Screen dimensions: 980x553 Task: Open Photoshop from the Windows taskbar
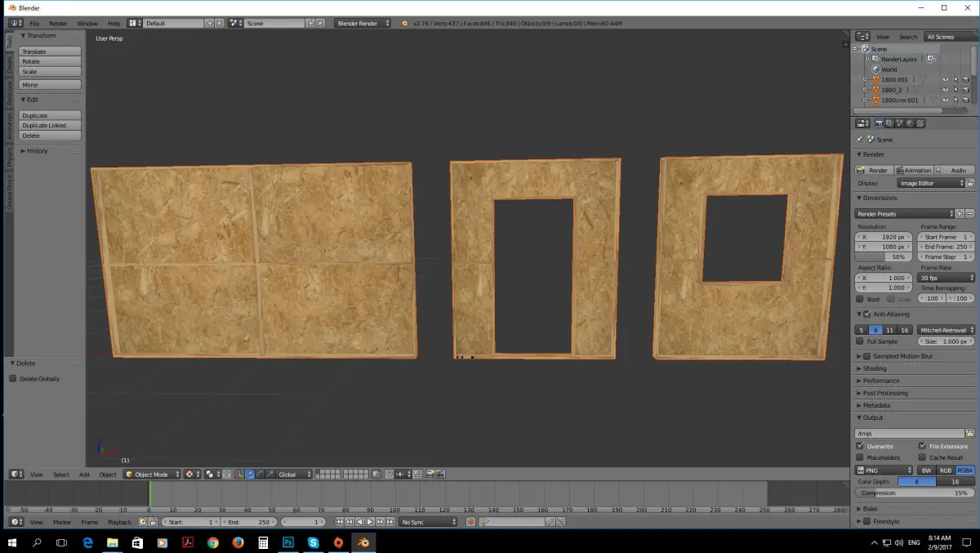point(288,542)
